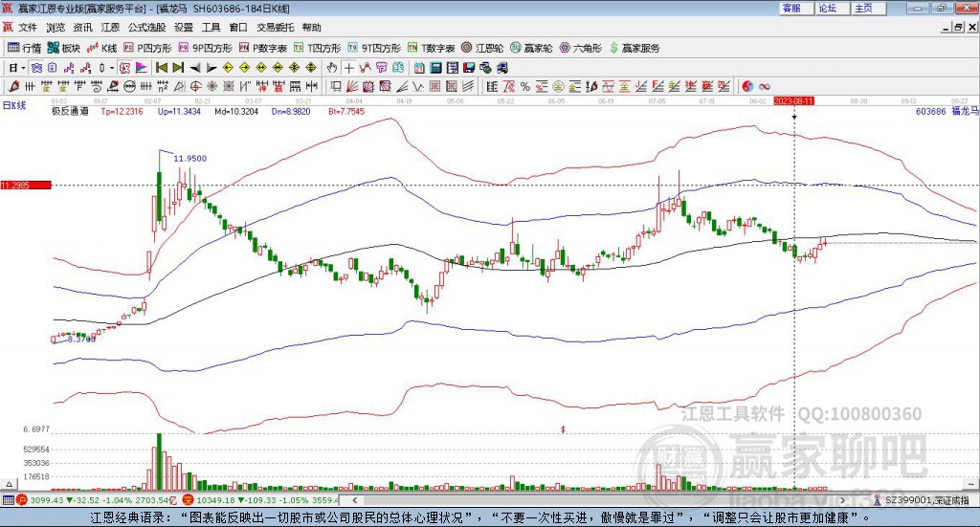Click the 客服 customer service button

click(795, 8)
